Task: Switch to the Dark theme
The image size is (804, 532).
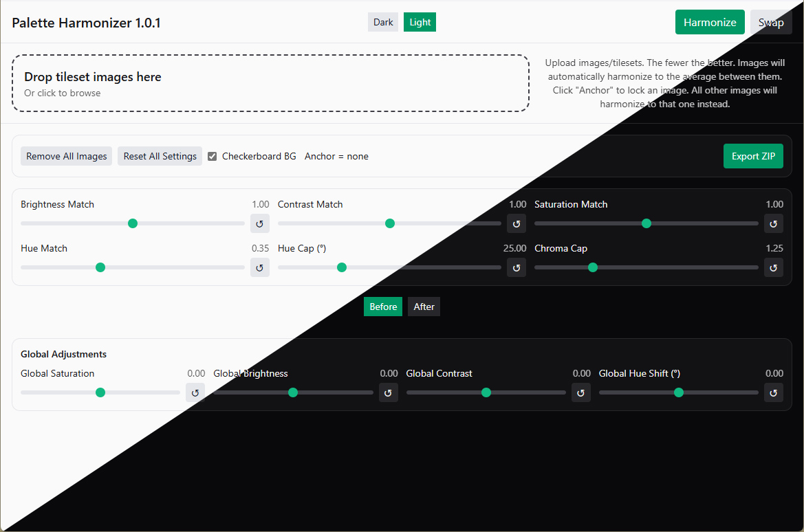Action: pos(383,22)
